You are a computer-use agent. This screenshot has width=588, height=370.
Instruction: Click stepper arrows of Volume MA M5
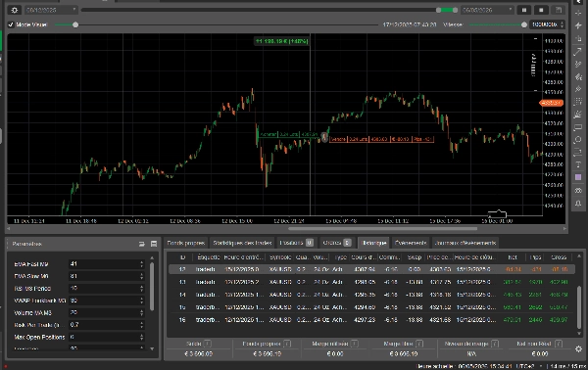tap(141, 312)
